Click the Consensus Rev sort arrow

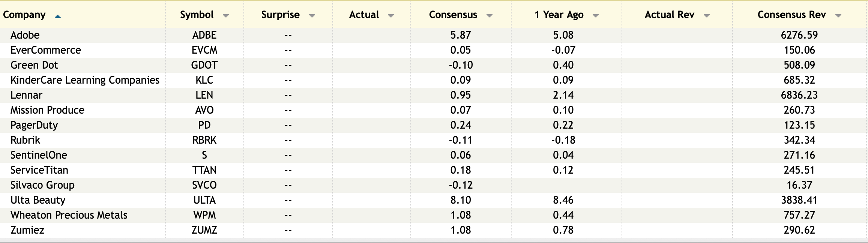838,16
